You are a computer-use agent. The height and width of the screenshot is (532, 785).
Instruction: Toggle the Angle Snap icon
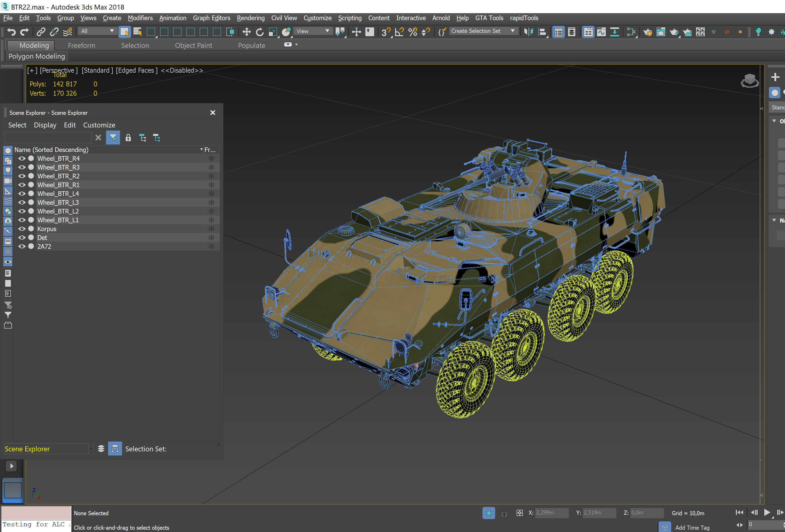click(399, 32)
